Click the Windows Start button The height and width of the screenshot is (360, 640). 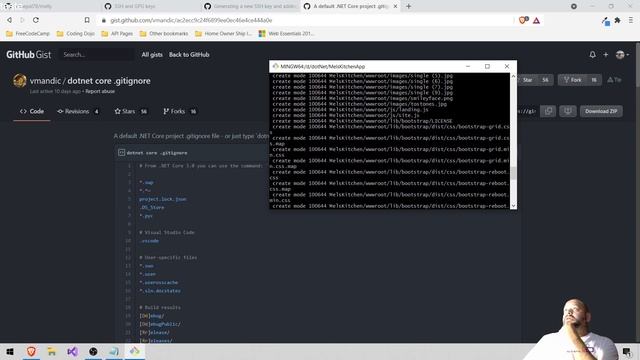click(x=10, y=351)
